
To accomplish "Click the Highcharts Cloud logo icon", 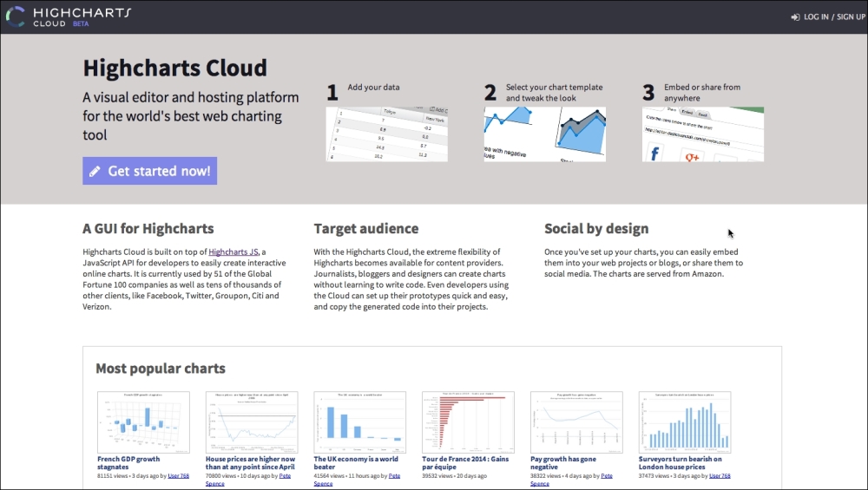I will pos(16,16).
